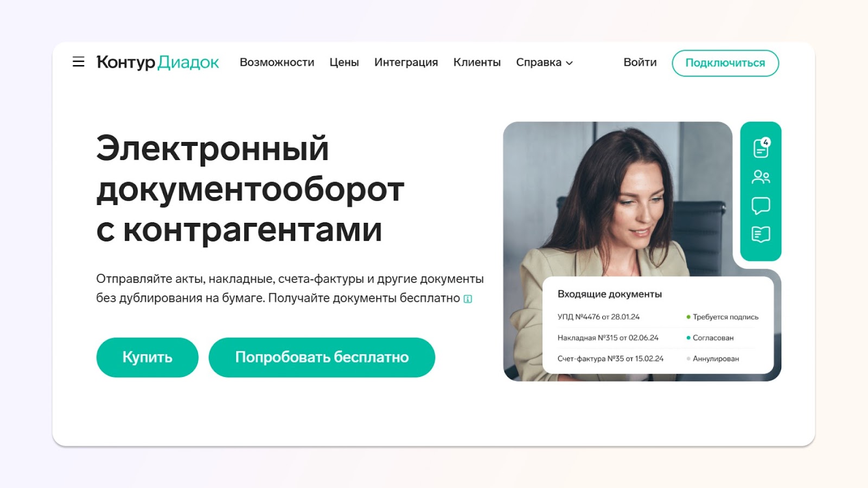Click the chat bubble icon
This screenshot has width=868, height=488.
tap(761, 206)
